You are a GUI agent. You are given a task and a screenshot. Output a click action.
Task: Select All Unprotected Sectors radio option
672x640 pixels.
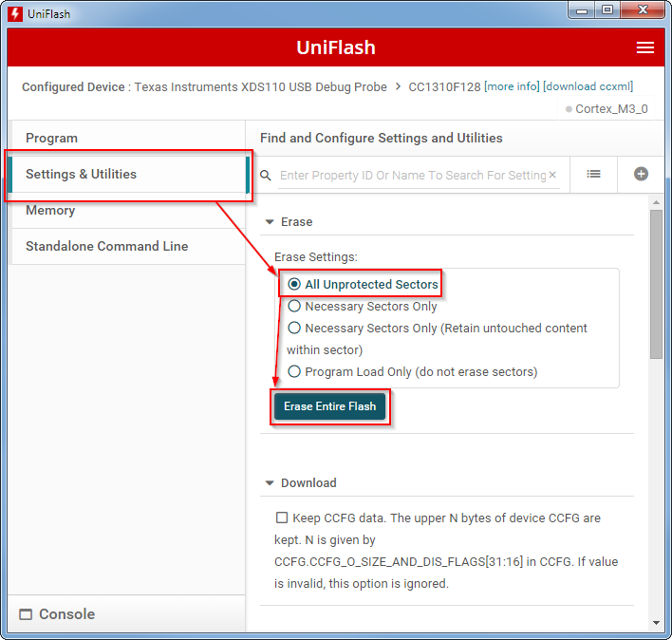(294, 284)
